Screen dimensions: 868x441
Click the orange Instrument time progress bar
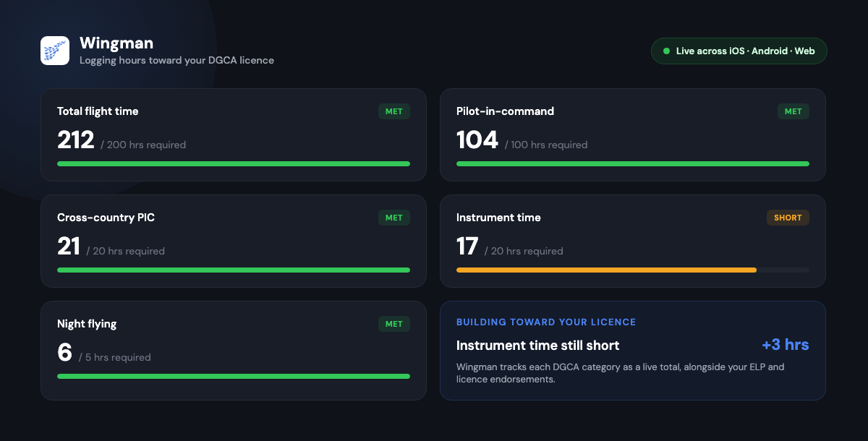(606, 270)
